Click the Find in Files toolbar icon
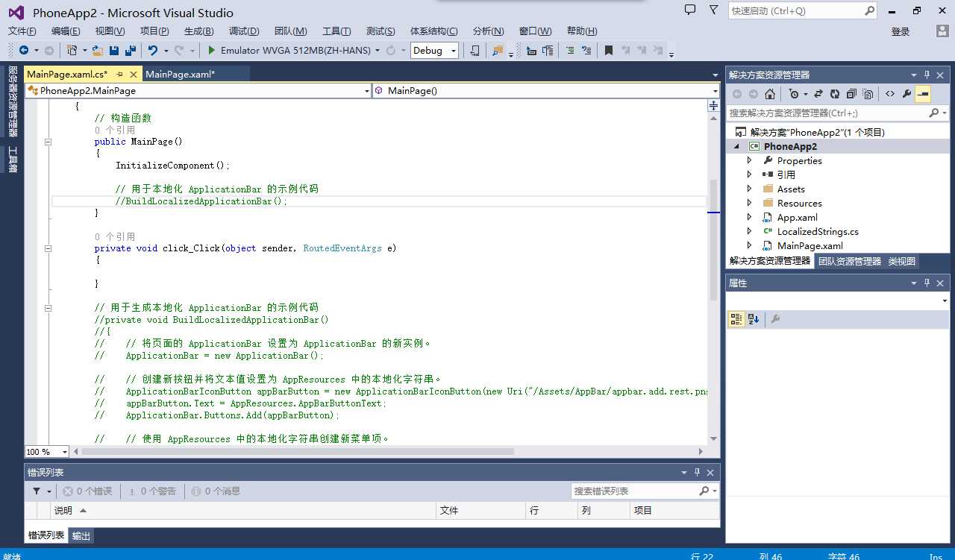The height and width of the screenshot is (560, 955). pos(498,50)
